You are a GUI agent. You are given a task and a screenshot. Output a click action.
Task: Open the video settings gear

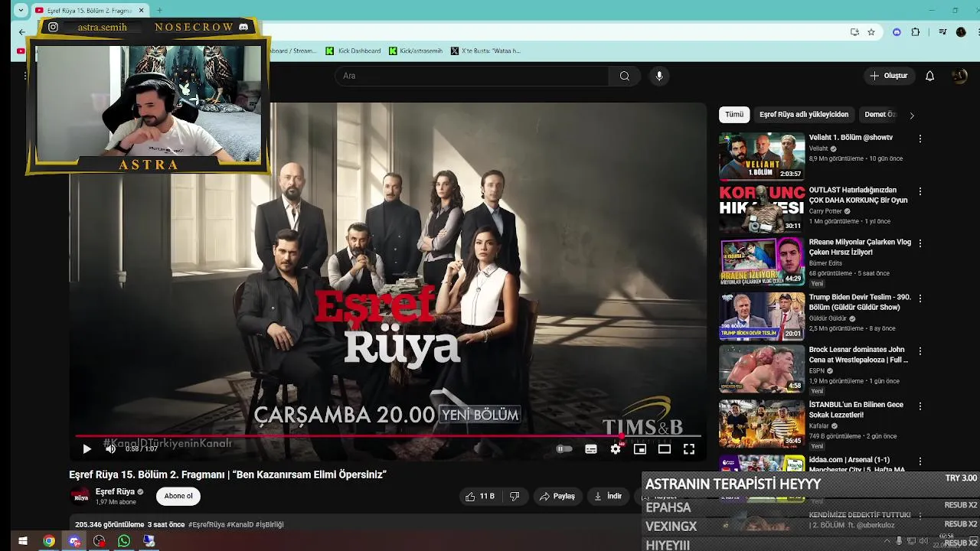coord(616,449)
